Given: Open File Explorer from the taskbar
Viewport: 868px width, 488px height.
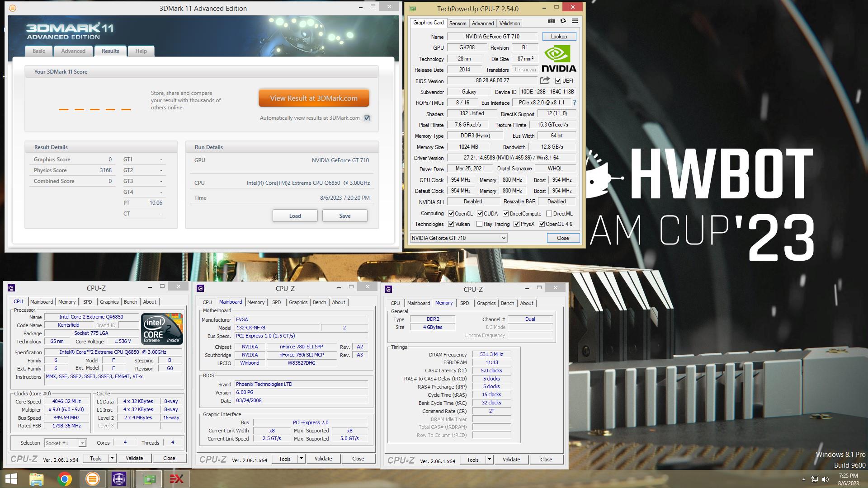Looking at the screenshot, I should tap(37, 479).
